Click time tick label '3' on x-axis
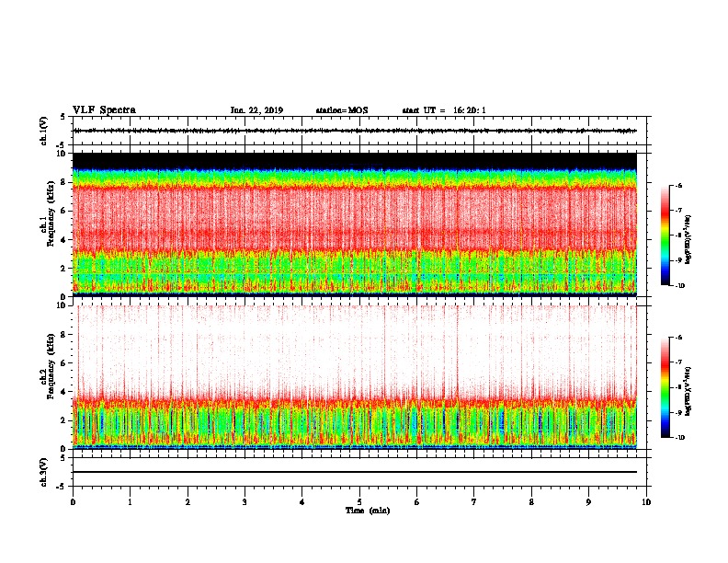The image size is (728, 563). 245,502
